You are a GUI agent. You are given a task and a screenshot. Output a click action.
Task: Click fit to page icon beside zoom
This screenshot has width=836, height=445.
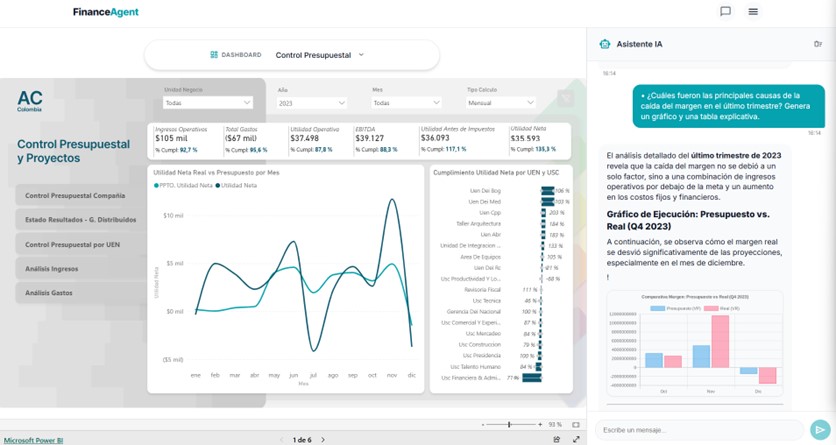tap(576, 424)
